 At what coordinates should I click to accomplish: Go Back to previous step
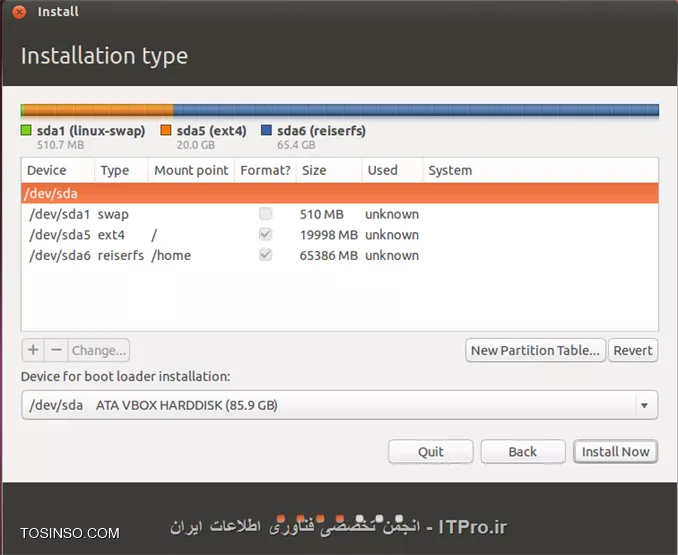point(523,452)
